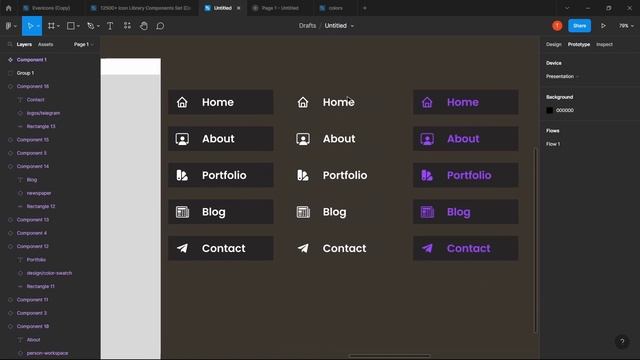Click the Drafts breadcrumb link
The height and width of the screenshot is (360, 640).
pyautogui.click(x=307, y=26)
